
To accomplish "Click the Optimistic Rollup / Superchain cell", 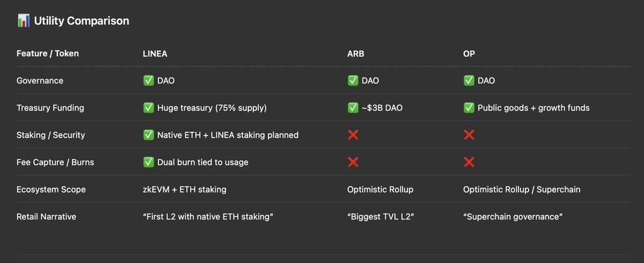I will pyautogui.click(x=522, y=189).
